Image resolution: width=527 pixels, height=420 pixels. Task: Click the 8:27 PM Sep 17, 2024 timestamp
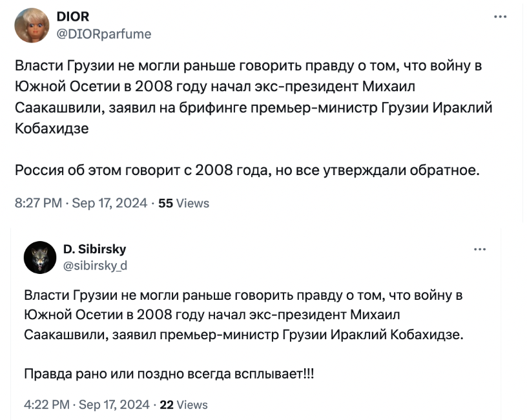coord(81,203)
